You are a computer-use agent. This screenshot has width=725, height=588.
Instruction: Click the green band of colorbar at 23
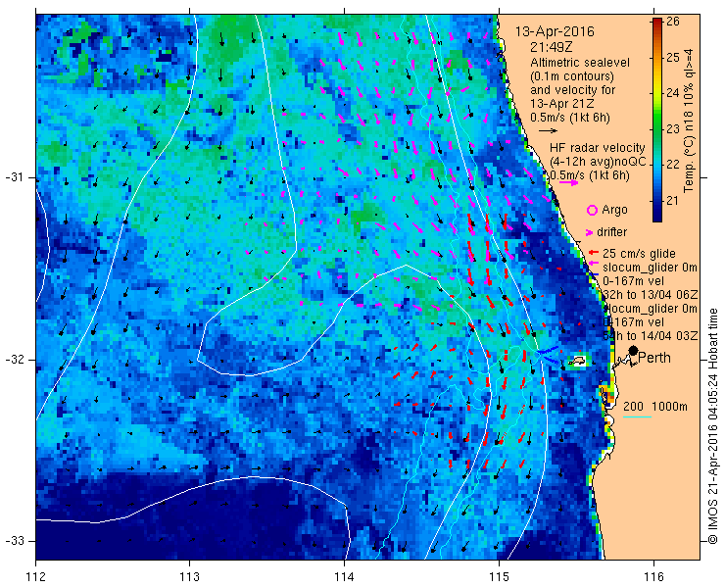tap(657, 129)
